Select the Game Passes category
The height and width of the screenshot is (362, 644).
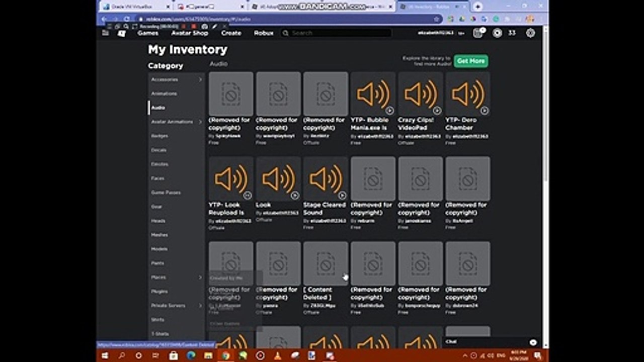(x=166, y=192)
